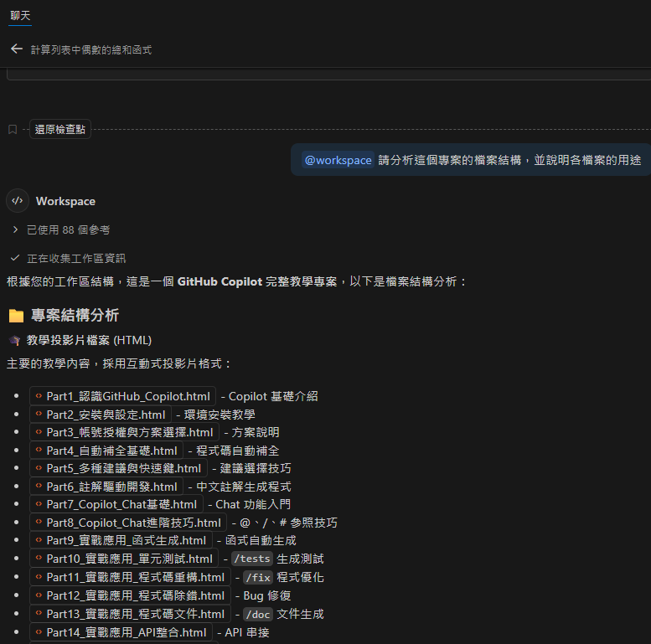Click the checkmark beside 正在收集工作區資訊

click(15, 258)
